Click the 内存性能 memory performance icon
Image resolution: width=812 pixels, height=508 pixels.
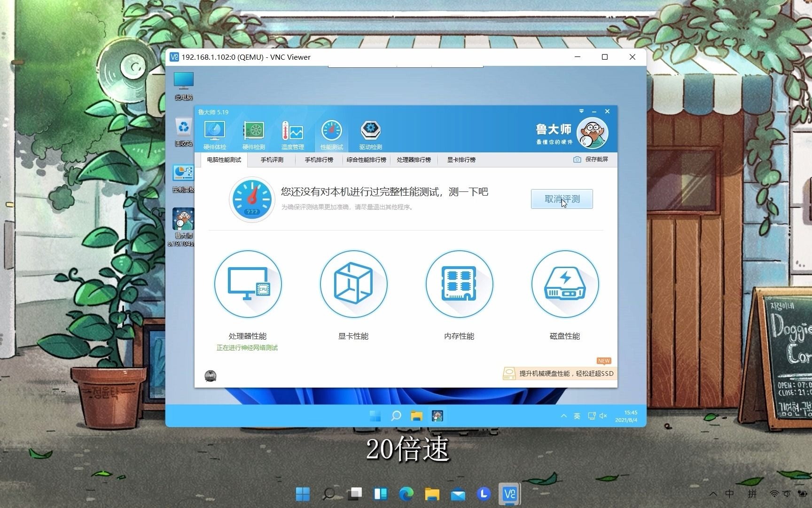click(x=459, y=284)
